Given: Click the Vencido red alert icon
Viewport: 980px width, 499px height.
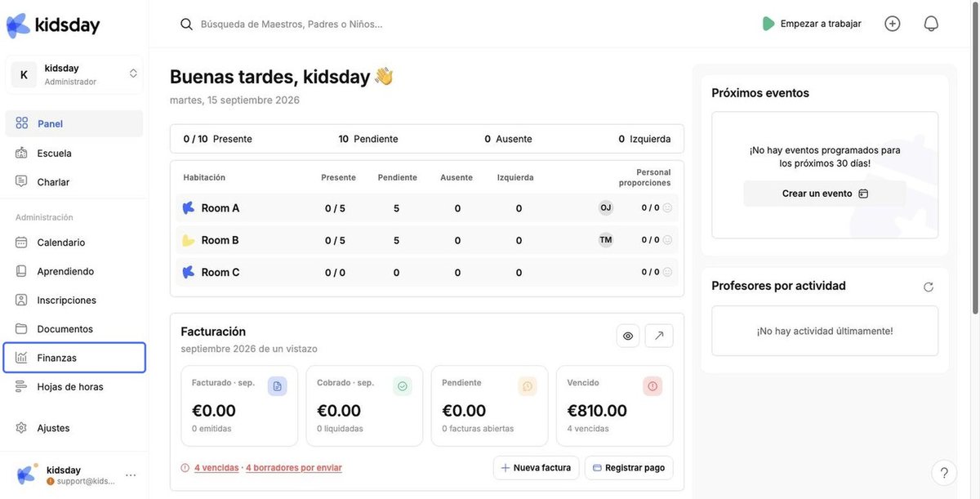Looking at the screenshot, I should click(653, 386).
